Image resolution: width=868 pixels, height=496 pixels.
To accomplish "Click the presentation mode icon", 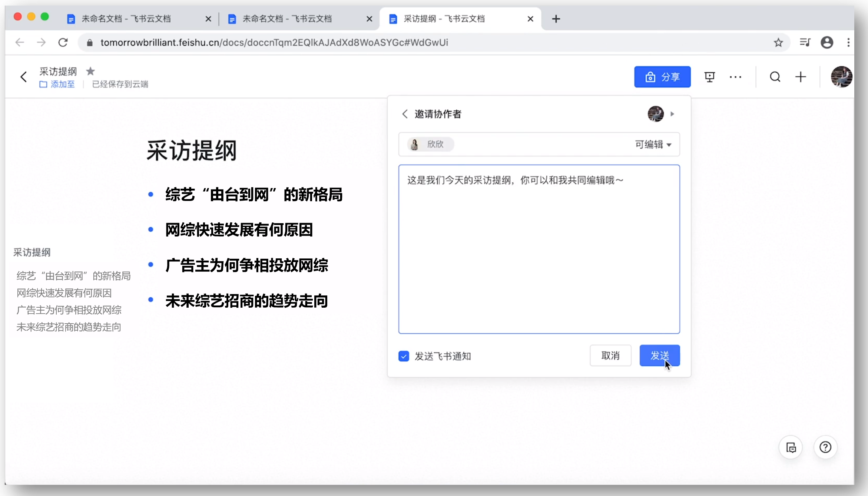I will 709,77.
